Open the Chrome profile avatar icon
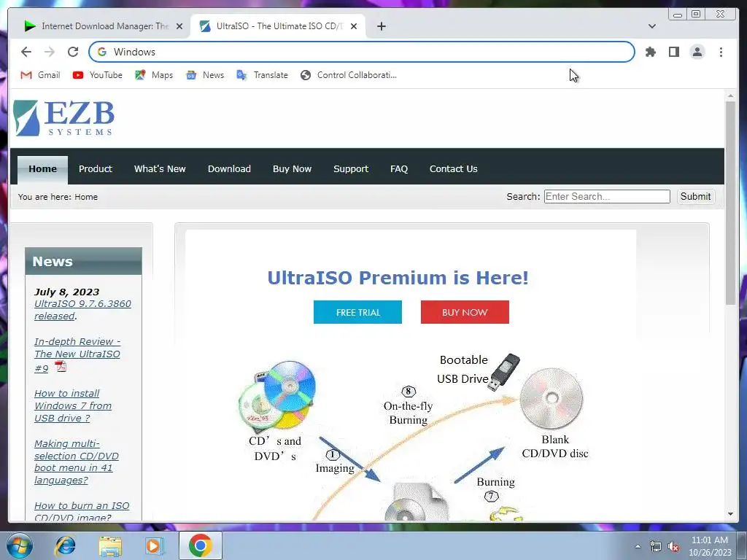Screen dimensions: 747x560 click(x=697, y=52)
